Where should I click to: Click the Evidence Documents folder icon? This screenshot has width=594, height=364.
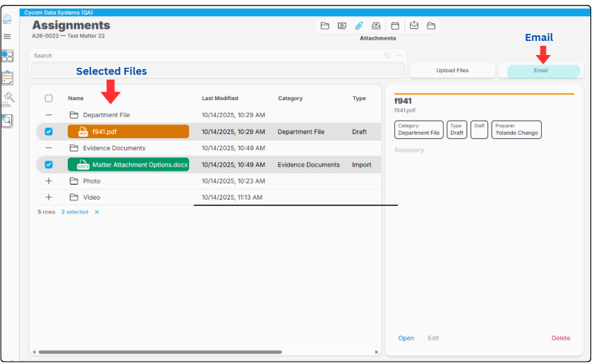tap(74, 148)
